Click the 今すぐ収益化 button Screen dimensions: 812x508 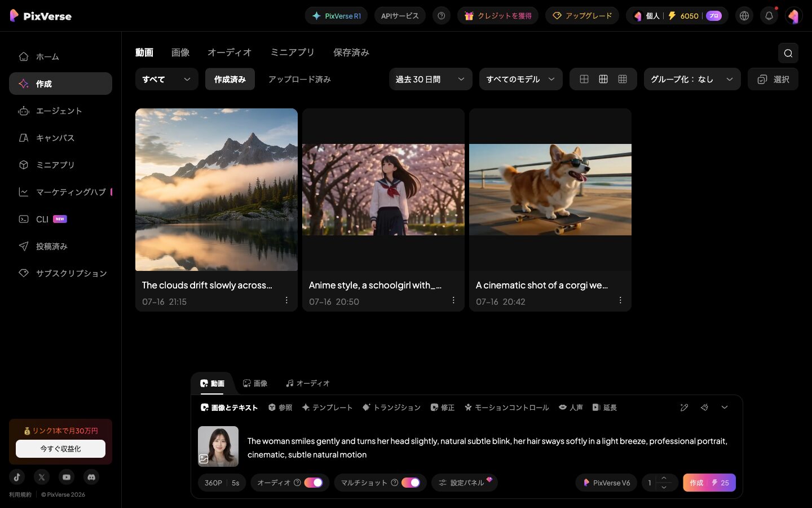(60, 449)
